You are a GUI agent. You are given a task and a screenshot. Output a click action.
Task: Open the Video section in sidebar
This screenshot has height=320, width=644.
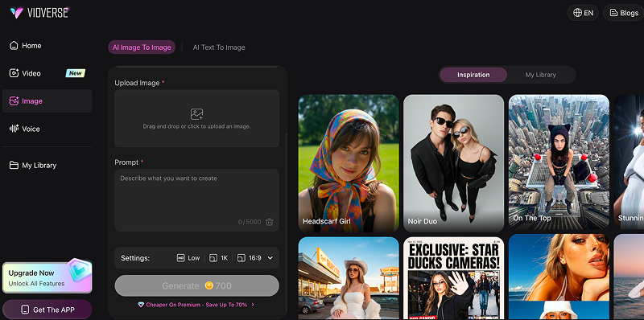(x=47, y=73)
